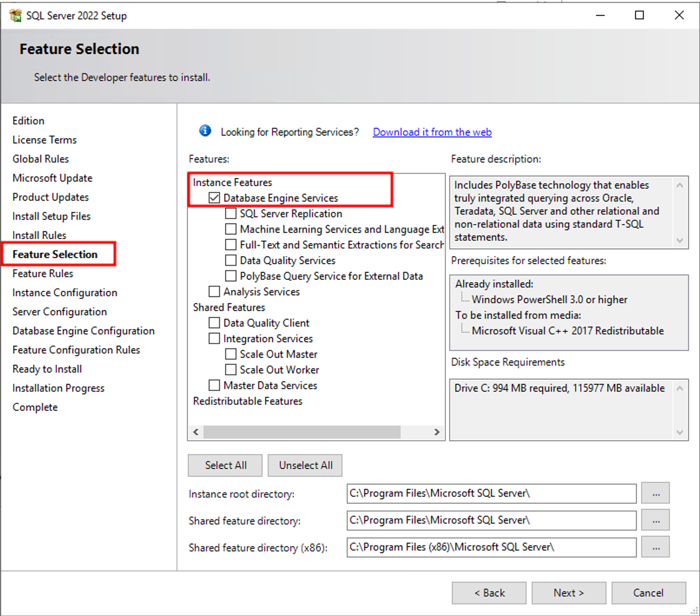This screenshot has height=616, width=700.
Task: Go back with the < Back button
Action: click(489, 593)
